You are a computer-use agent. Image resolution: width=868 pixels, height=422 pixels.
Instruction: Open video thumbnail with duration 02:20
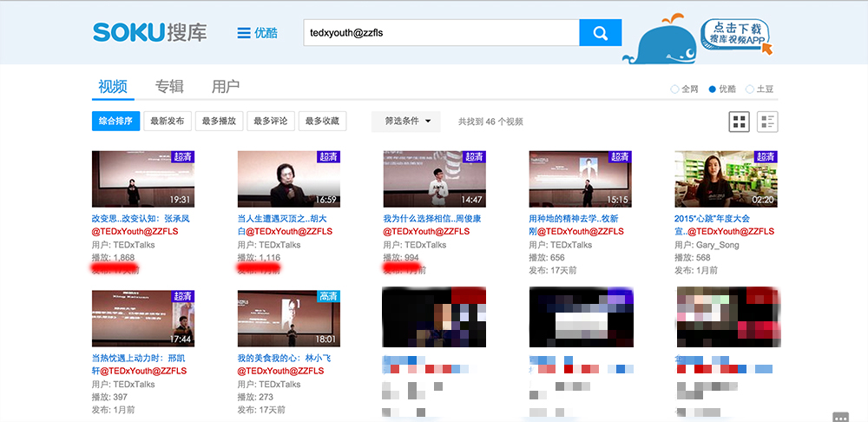726,179
